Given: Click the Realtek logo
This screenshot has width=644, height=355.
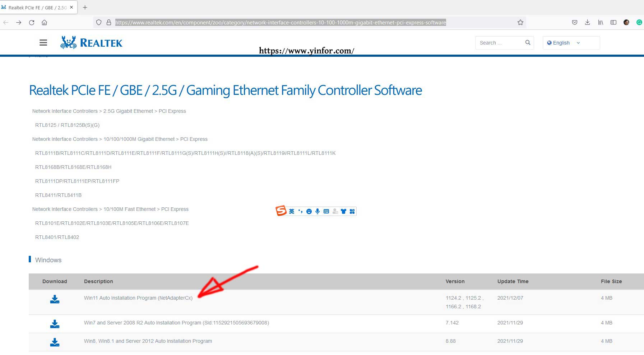Looking at the screenshot, I should pos(91,43).
